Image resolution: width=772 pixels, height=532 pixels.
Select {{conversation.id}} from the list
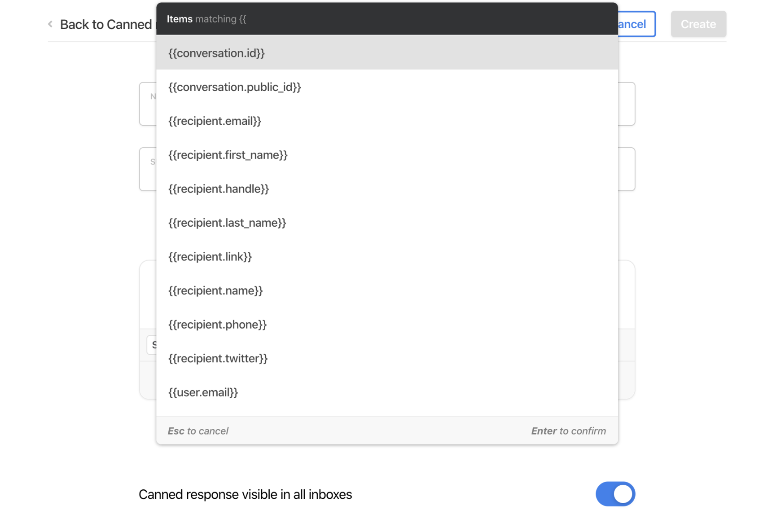point(216,53)
